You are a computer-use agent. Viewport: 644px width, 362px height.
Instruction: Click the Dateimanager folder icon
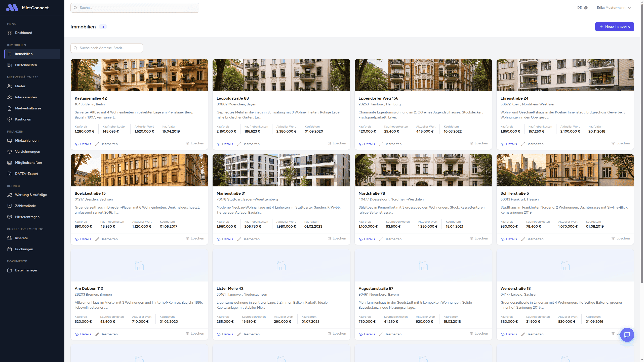10,270
